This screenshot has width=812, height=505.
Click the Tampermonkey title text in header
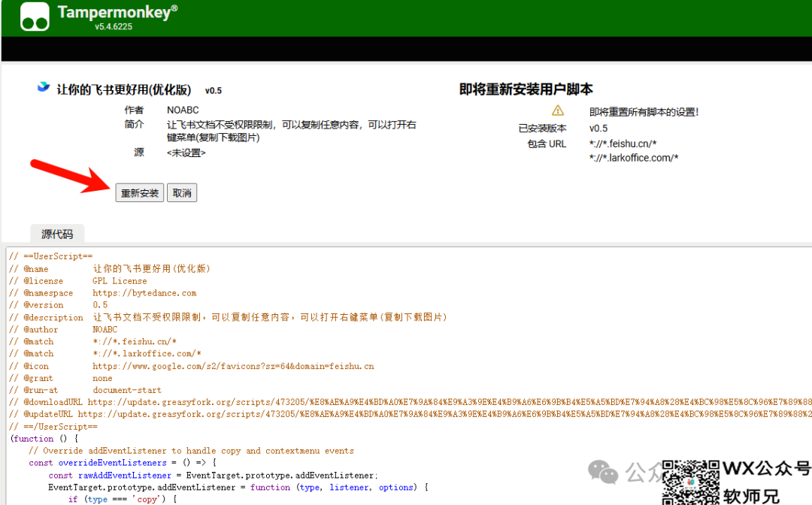click(117, 12)
